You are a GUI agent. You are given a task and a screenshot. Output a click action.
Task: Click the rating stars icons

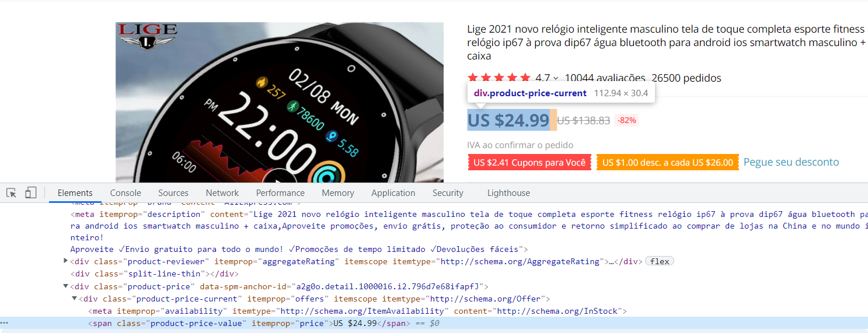point(499,78)
